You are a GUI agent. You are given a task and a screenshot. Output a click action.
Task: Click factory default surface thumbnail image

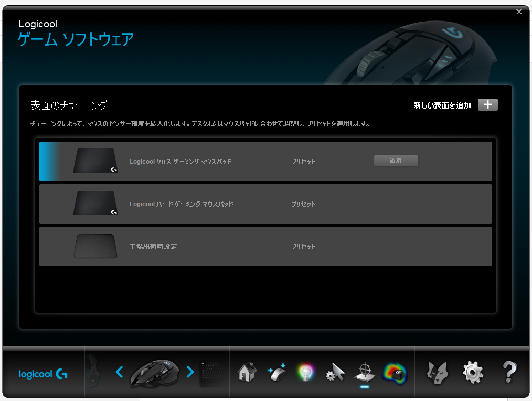click(x=95, y=246)
